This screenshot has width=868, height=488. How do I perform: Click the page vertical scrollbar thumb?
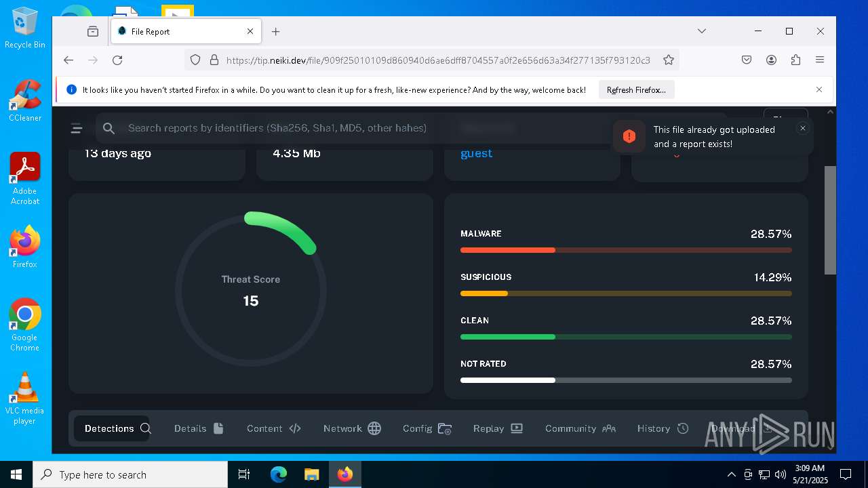pos(830,220)
